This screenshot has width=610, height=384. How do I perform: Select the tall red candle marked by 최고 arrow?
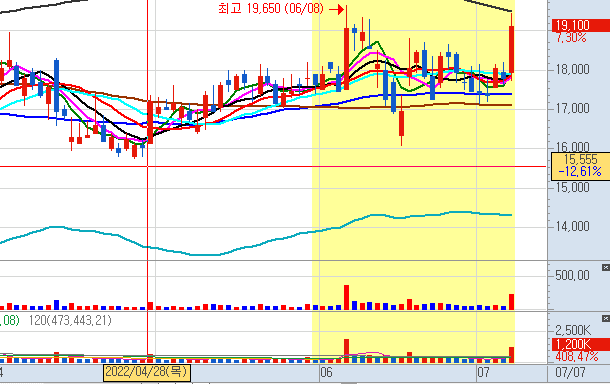pos(346,58)
